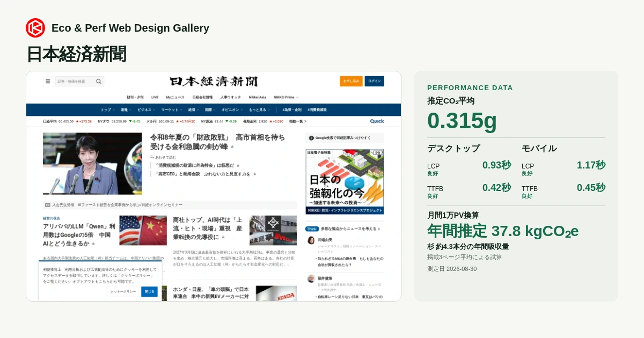Click the 閉じる button on cookie notice
Image resolution: width=644 pixels, height=338 pixels.
tap(149, 291)
